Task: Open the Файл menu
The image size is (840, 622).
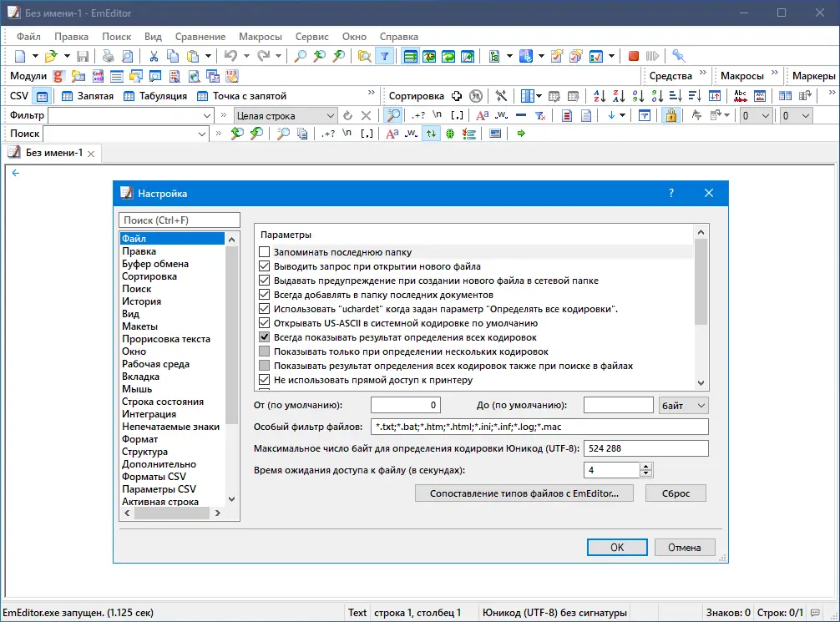Action: 28,37
